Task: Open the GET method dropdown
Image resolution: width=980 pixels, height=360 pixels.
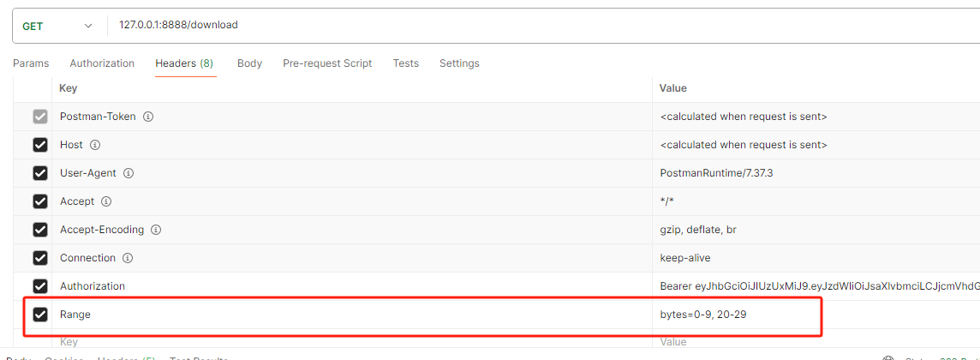Action: pyautogui.click(x=57, y=27)
